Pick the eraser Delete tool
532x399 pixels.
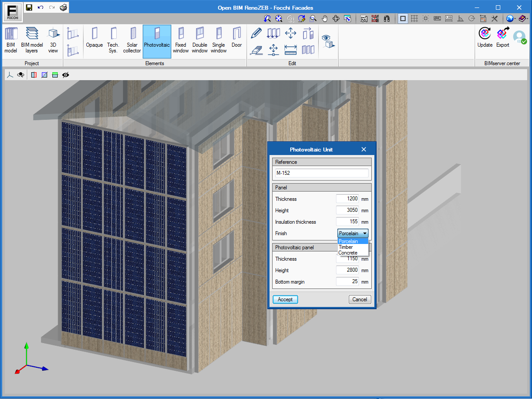[x=256, y=50]
